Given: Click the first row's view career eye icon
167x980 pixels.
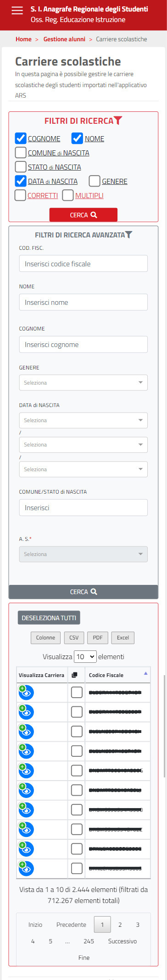Looking at the screenshot, I should (x=26, y=693).
